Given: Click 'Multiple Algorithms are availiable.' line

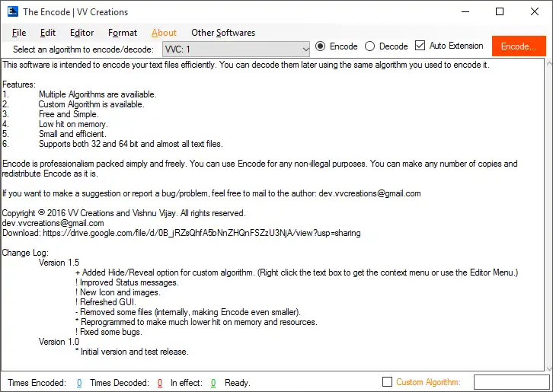Looking at the screenshot, I should tap(97, 94).
